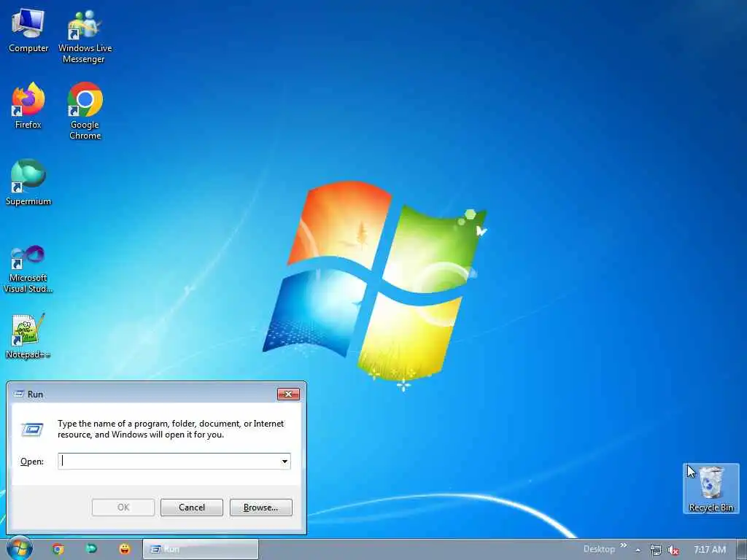Click the Desktop toolbar label
Screen dimensions: 747x560
599,549
